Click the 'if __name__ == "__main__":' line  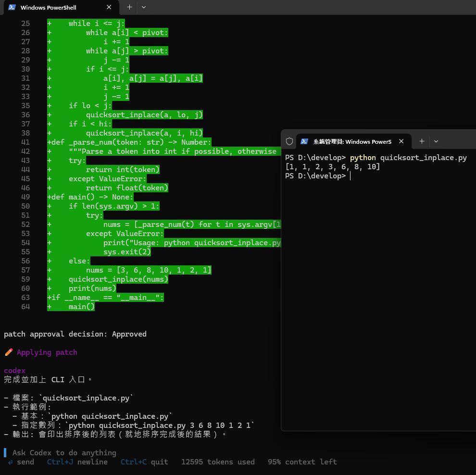[x=105, y=298]
